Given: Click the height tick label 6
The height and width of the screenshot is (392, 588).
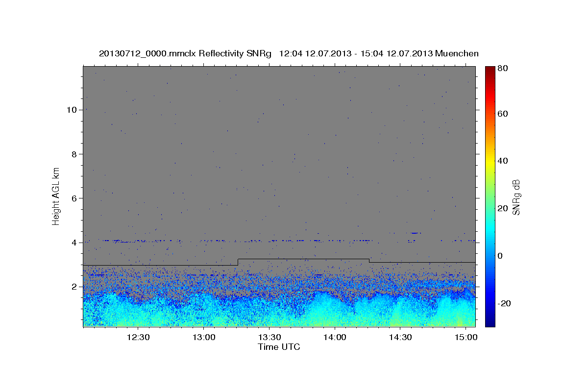Looking at the screenshot, I should [x=74, y=198].
